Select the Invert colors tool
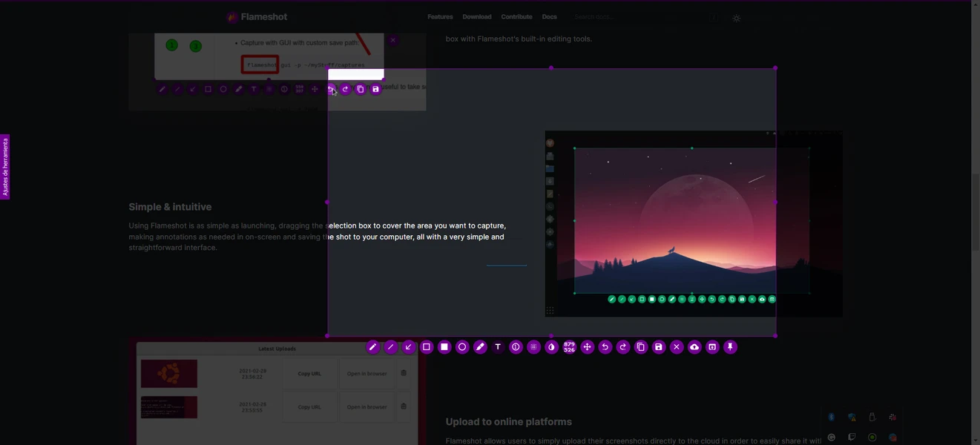Viewport: 980px width, 445px height. click(x=551, y=347)
